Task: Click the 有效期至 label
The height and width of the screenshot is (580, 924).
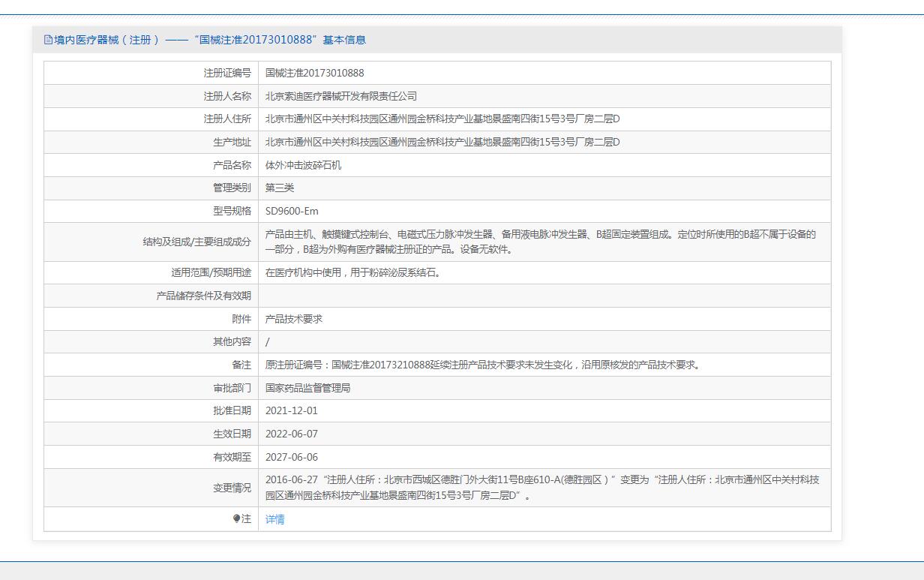Action: pos(232,457)
